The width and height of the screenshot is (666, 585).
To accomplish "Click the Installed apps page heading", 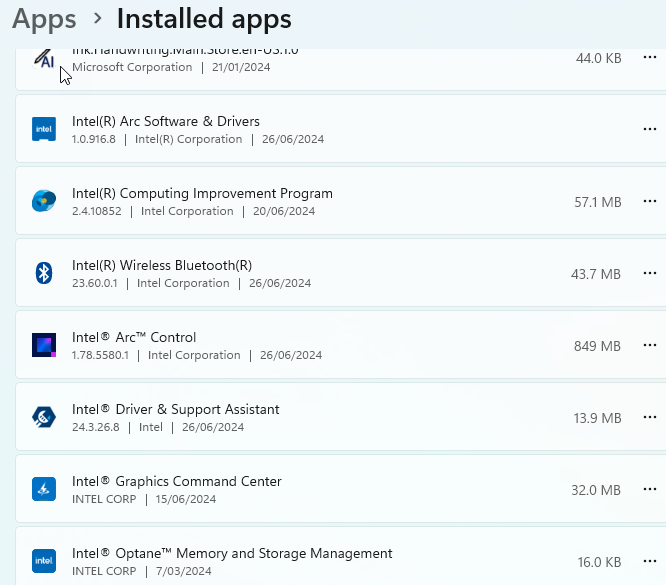I will tap(204, 19).
